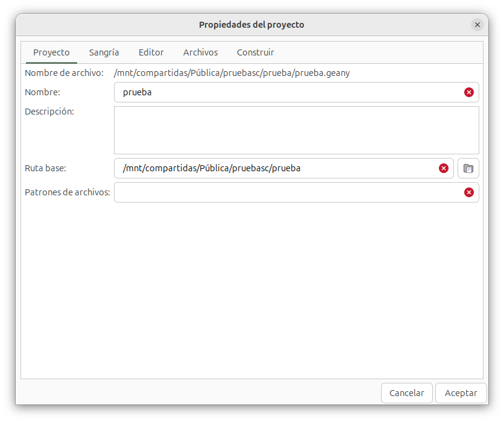Click inside the Descripción text area
Viewport: 504px width, 422px height.
(x=296, y=130)
